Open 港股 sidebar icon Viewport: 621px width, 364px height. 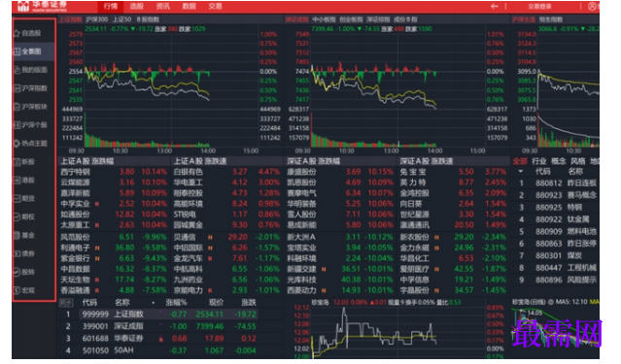click(x=17, y=180)
